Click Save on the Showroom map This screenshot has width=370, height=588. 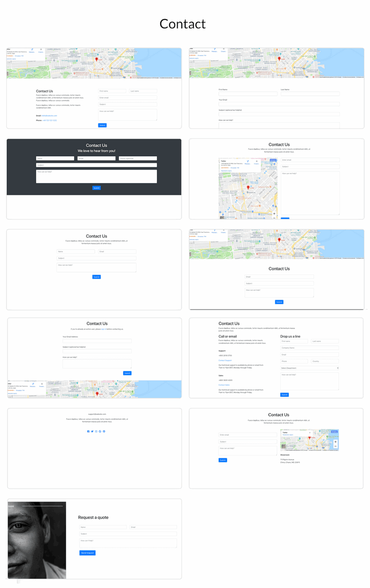coord(334,432)
